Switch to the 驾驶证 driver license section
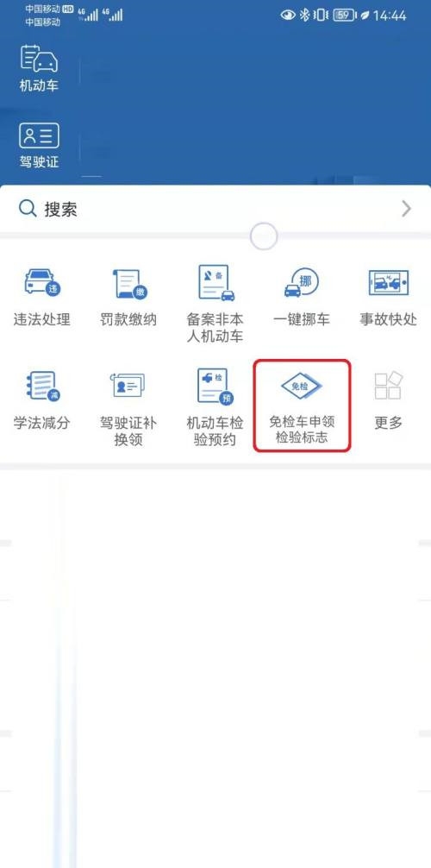The image size is (431, 868). coord(39,146)
